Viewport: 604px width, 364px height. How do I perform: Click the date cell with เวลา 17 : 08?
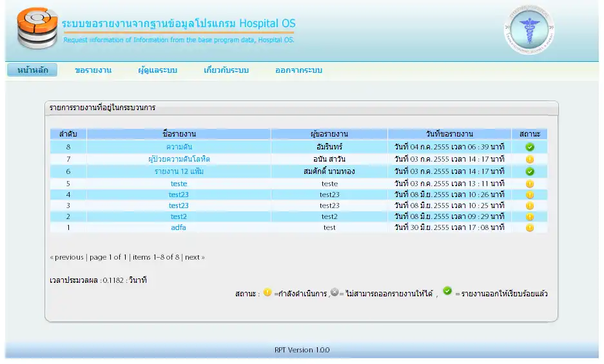pos(449,227)
